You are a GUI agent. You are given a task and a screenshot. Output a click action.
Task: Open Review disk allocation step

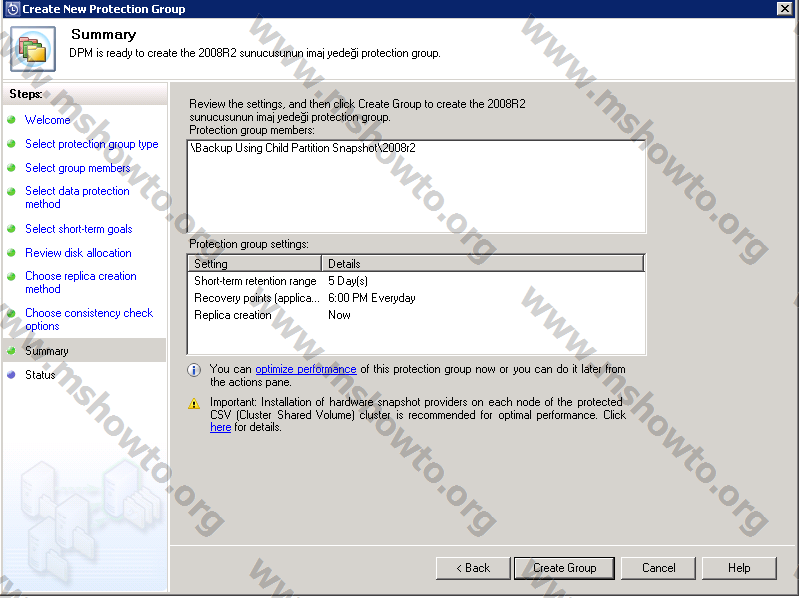click(x=78, y=253)
